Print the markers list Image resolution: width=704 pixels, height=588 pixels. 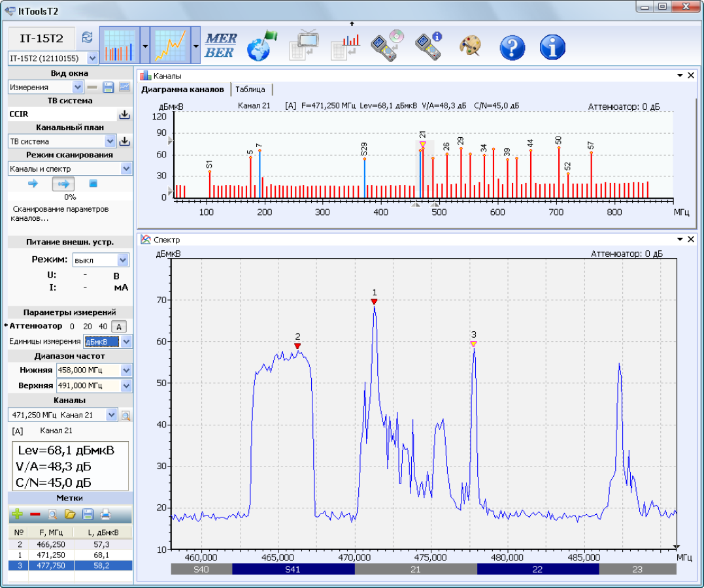pos(105,514)
